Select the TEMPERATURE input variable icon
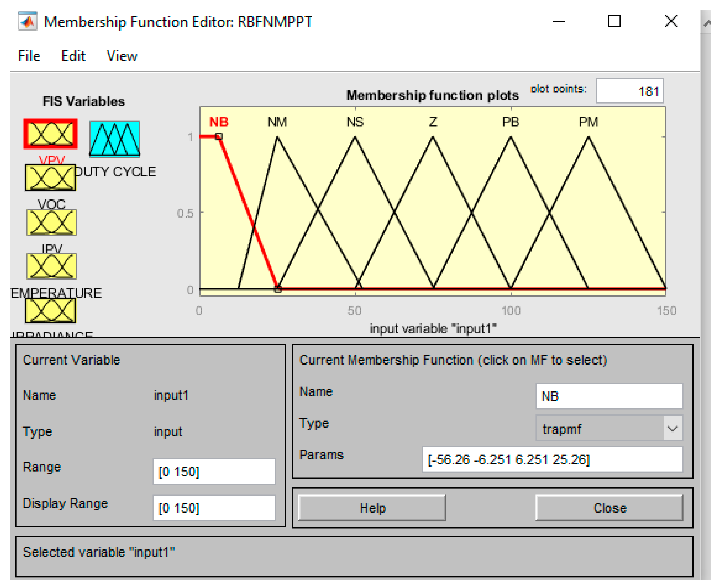The width and height of the screenshot is (721, 588). [x=51, y=266]
